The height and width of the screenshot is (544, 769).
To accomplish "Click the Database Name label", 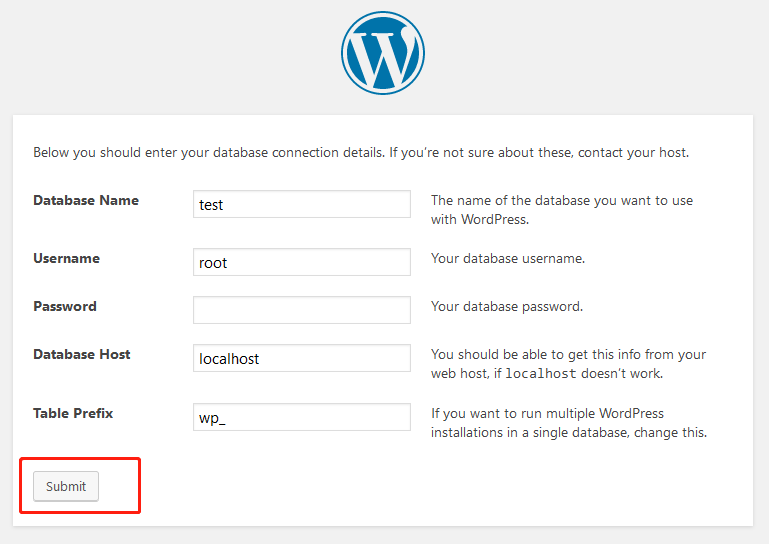I will coord(86,200).
